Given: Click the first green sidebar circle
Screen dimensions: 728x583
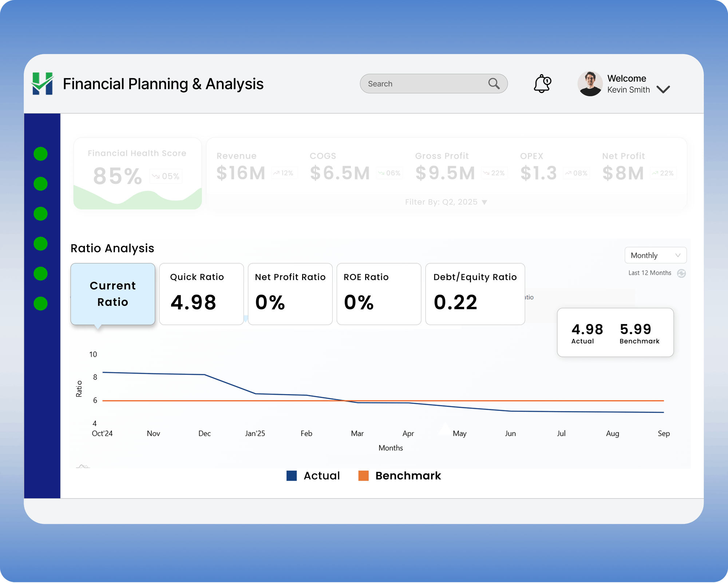Looking at the screenshot, I should click(x=40, y=154).
